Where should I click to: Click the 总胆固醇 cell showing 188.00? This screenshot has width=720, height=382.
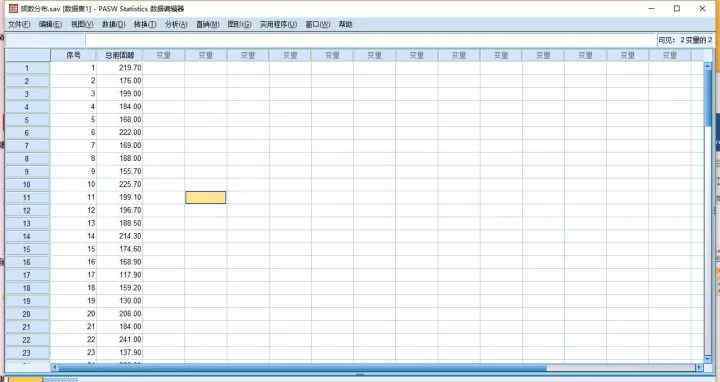click(x=120, y=158)
